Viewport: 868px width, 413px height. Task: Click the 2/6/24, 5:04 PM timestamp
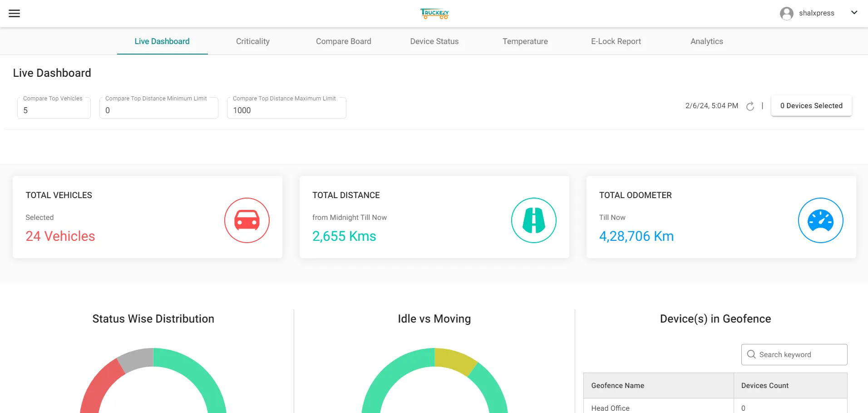[x=712, y=106]
